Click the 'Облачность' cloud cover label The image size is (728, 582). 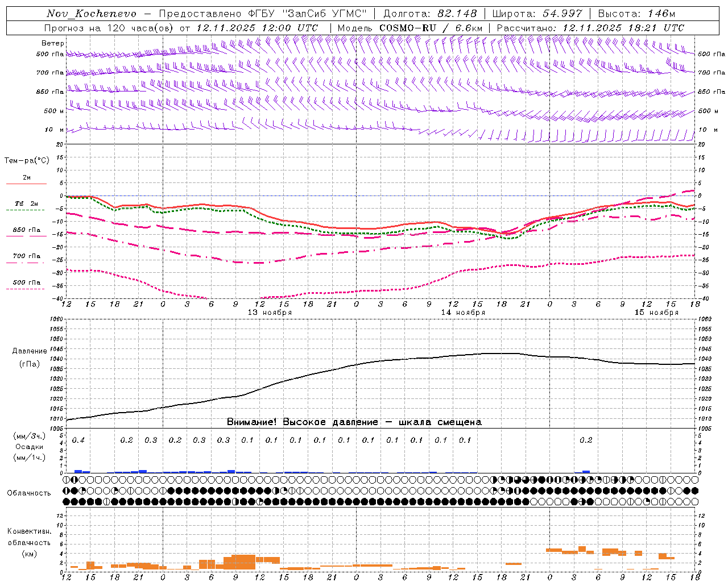(x=29, y=493)
